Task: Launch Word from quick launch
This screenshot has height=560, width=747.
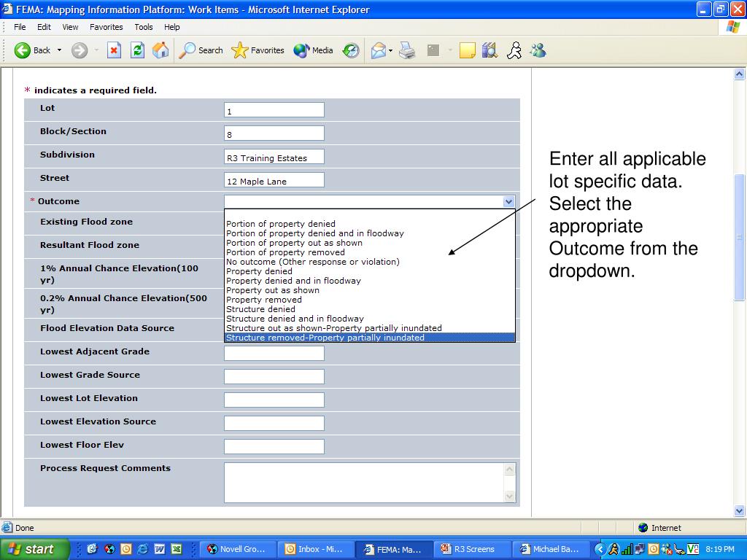Action: pyautogui.click(x=160, y=549)
